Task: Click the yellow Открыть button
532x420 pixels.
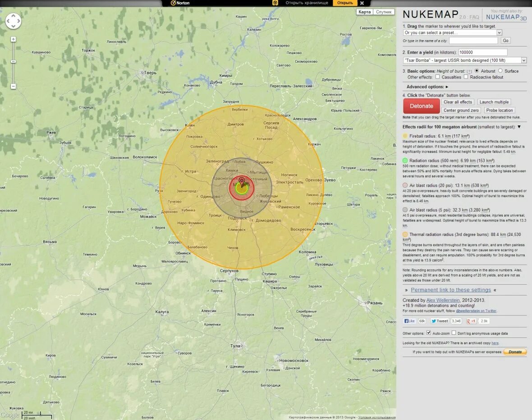Action: [345, 3]
